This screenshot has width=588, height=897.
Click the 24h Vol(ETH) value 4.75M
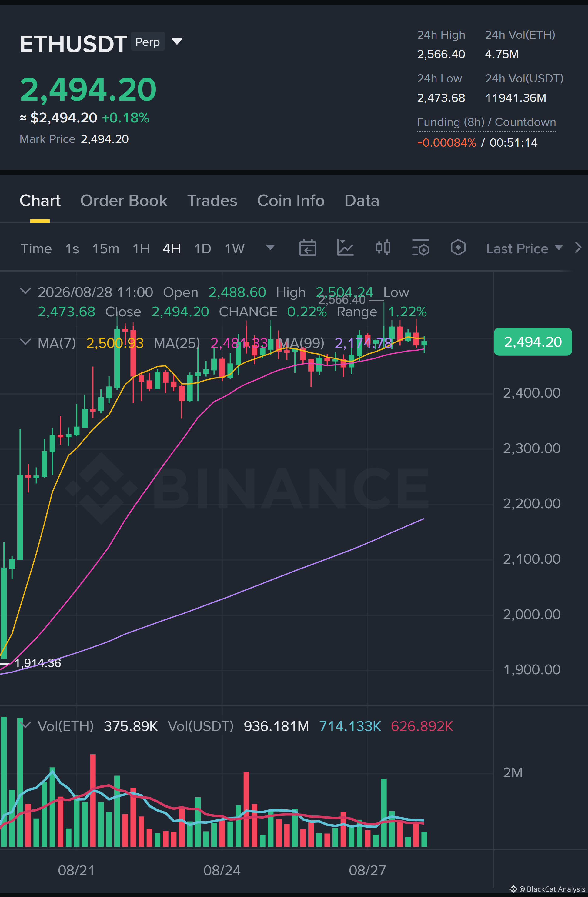(x=502, y=54)
